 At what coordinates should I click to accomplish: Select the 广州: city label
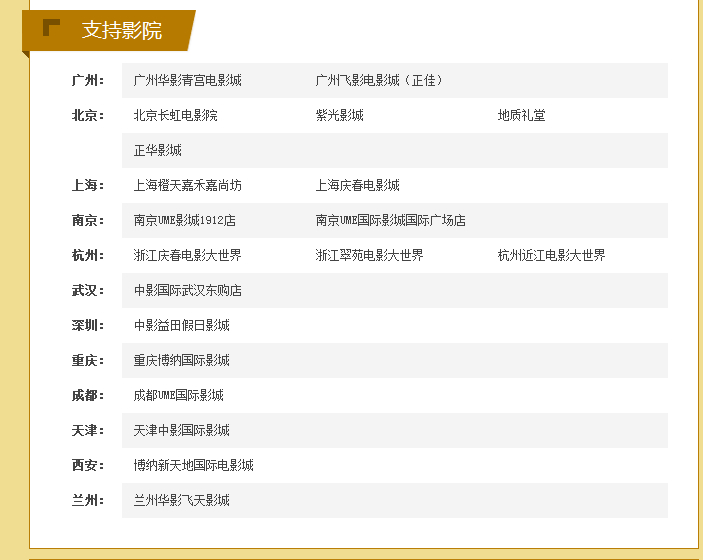[88, 81]
